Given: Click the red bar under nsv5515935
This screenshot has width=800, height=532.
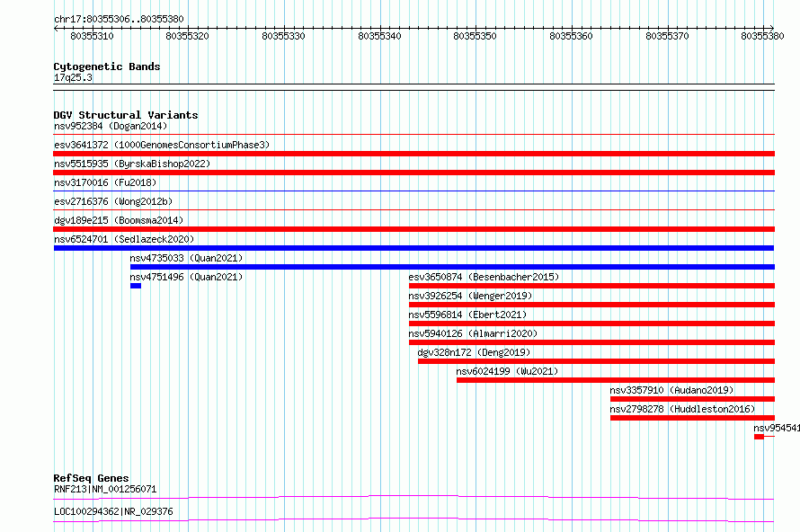Looking at the screenshot, I should click(413, 173).
